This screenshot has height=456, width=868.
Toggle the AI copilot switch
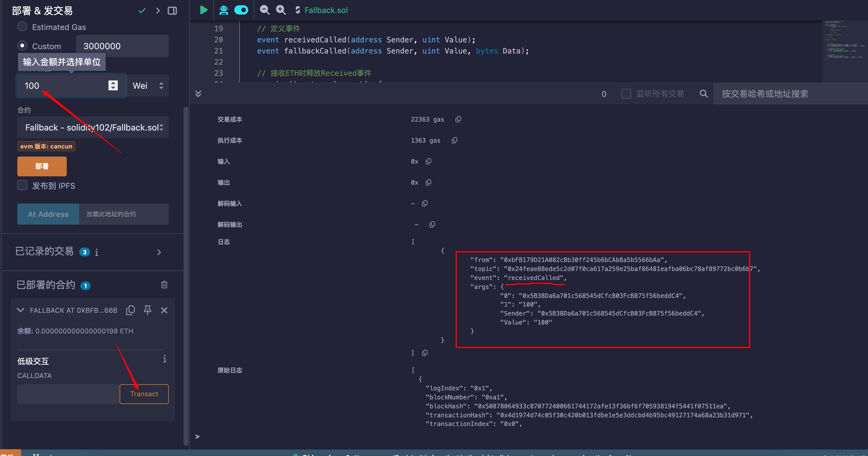[241, 10]
